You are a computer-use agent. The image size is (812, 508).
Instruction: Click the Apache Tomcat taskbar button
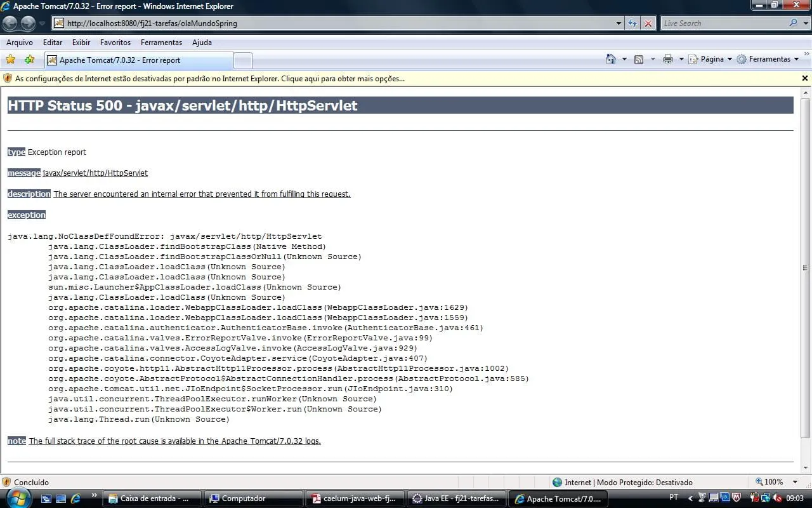[x=559, y=498]
